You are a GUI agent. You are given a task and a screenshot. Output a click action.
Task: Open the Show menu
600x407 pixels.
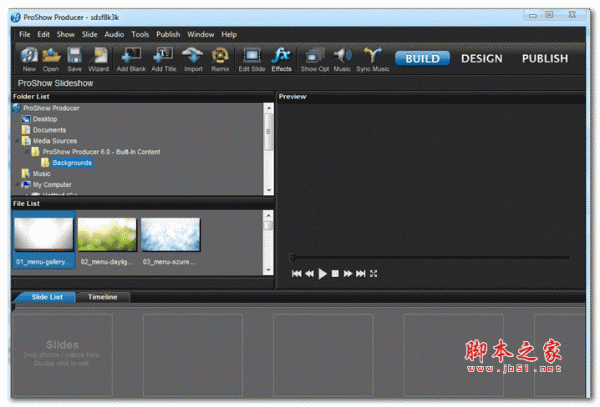(x=65, y=34)
